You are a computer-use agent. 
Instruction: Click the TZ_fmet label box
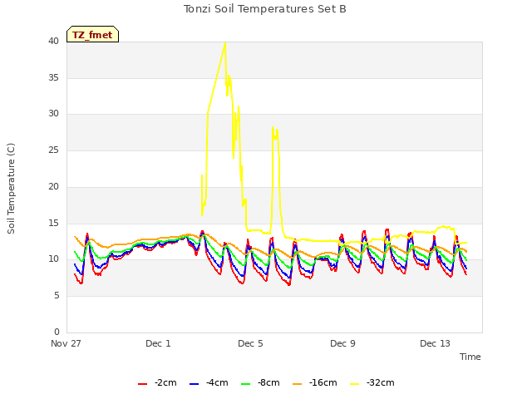[x=92, y=34]
